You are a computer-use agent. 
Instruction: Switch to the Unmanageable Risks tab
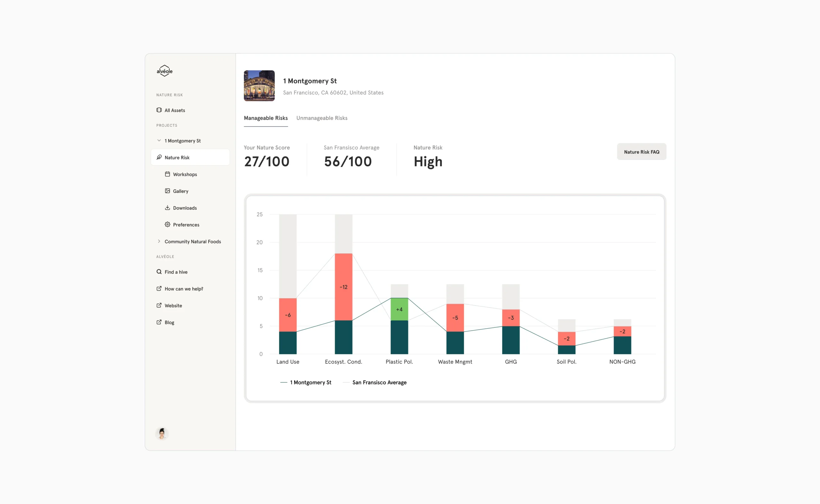(x=322, y=118)
